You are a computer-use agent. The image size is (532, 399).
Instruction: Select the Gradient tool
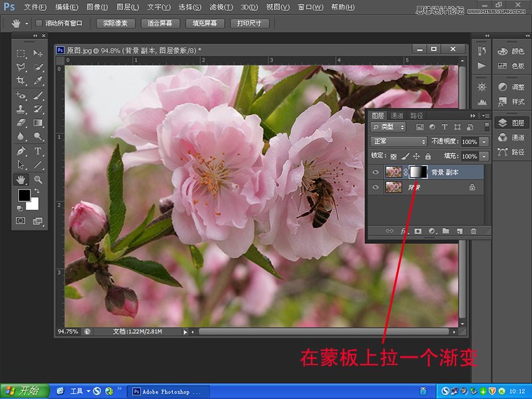(x=38, y=122)
